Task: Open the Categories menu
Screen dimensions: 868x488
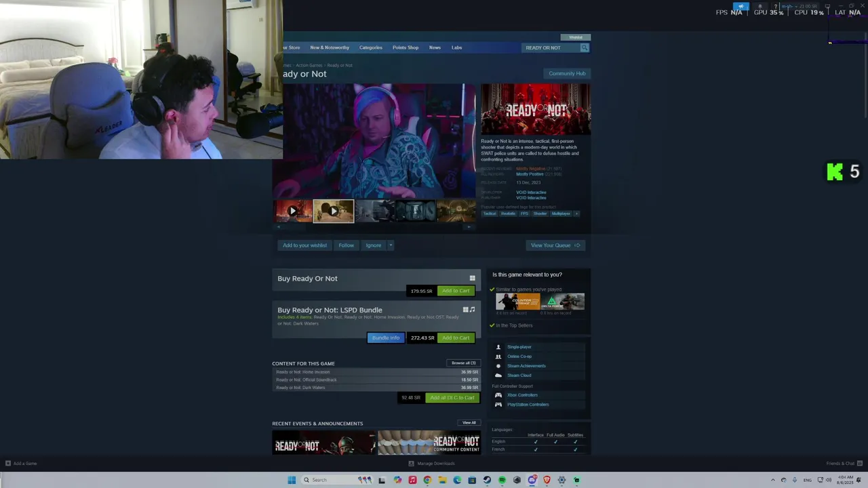Action: point(371,47)
